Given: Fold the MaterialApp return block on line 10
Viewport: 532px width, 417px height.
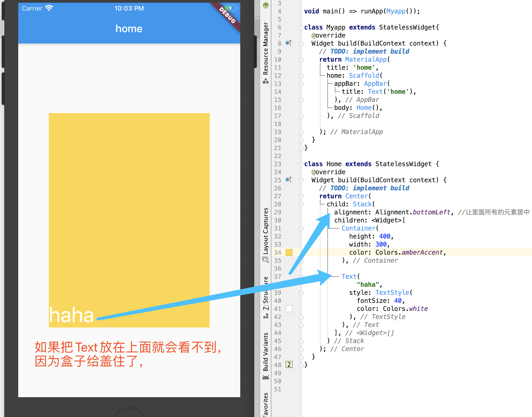Looking at the screenshot, I should click(x=301, y=60).
